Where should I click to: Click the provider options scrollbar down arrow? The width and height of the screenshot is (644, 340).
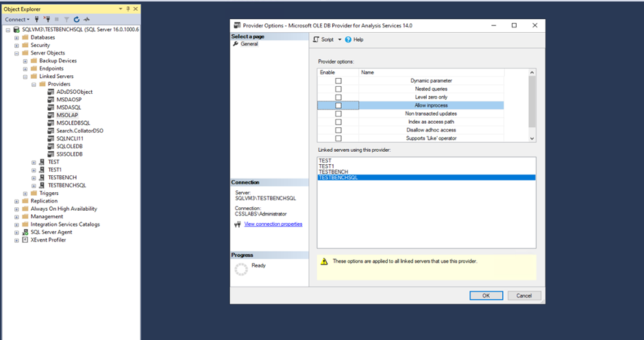532,139
